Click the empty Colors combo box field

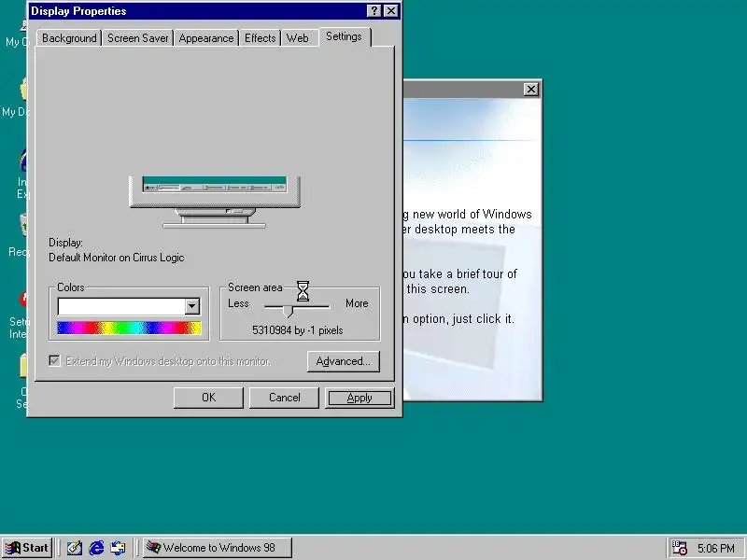point(121,306)
